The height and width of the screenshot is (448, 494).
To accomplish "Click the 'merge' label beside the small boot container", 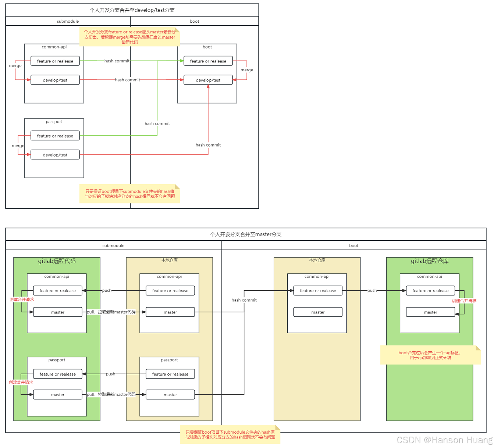I will (247, 70).
